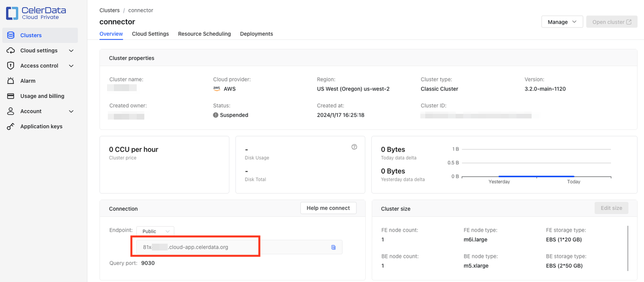Open the Manage dropdown menu

pyautogui.click(x=562, y=22)
